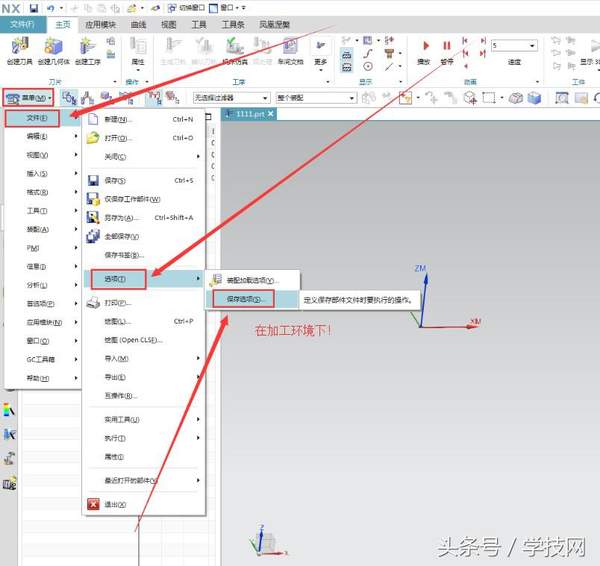Open the Options (选项) submenu in File menu

click(x=143, y=279)
